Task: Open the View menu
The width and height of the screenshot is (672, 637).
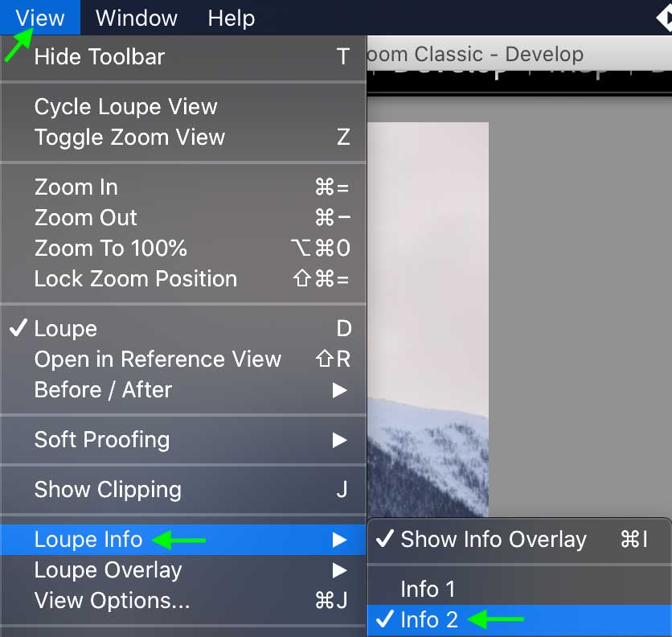Action: 40,18
